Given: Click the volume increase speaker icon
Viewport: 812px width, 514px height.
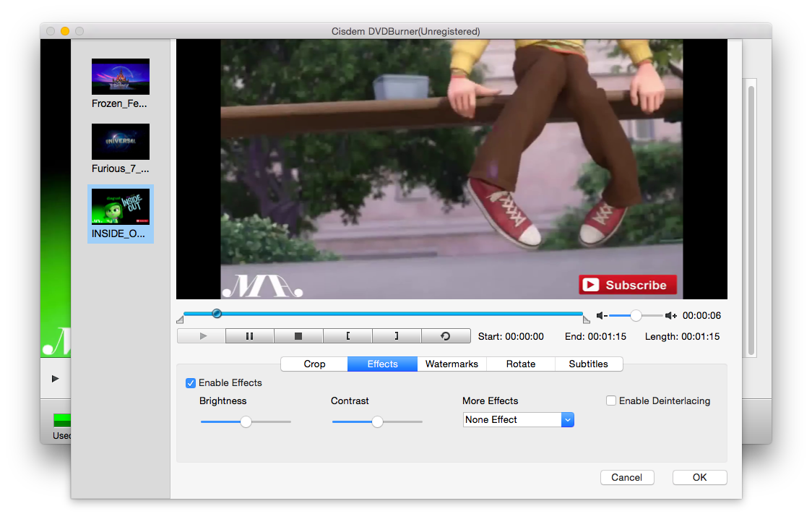Looking at the screenshot, I should pos(671,315).
